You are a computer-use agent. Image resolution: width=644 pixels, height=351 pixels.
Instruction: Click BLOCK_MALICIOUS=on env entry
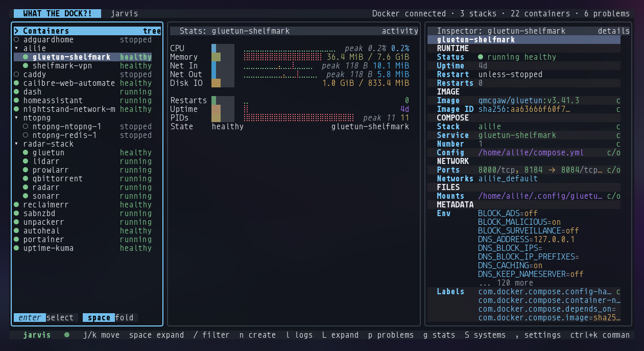tap(519, 222)
